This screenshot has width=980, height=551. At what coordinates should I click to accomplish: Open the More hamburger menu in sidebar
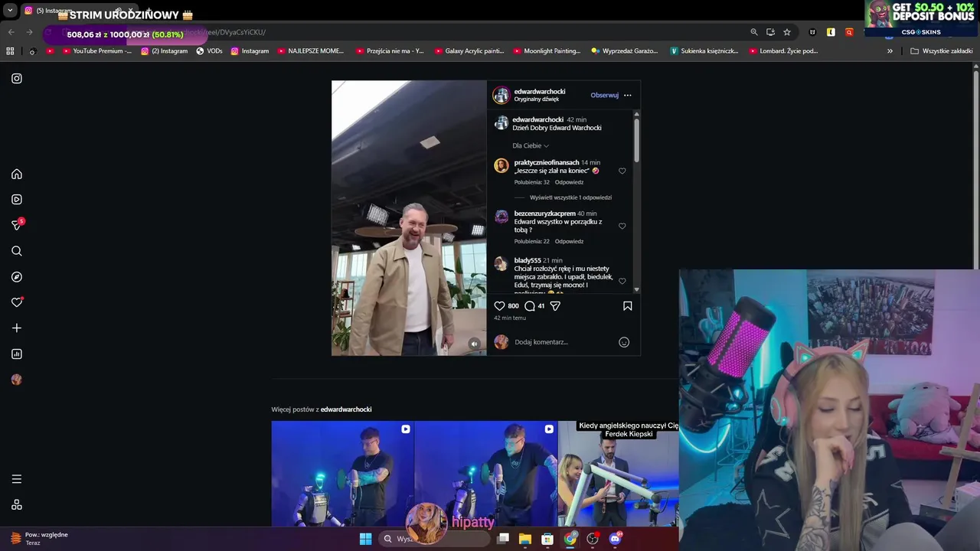point(17,479)
